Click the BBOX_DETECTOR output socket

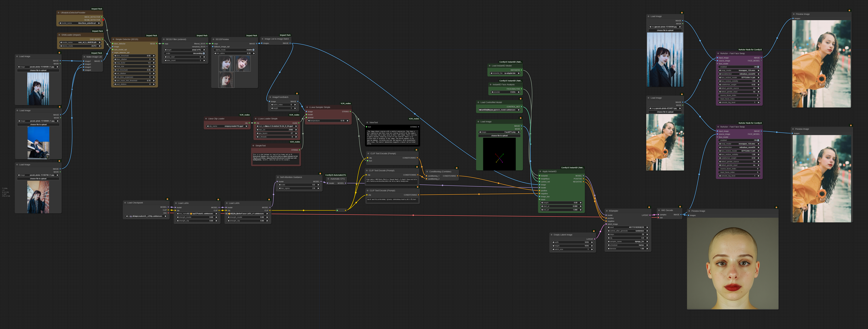pyautogui.click(x=102, y=17)
